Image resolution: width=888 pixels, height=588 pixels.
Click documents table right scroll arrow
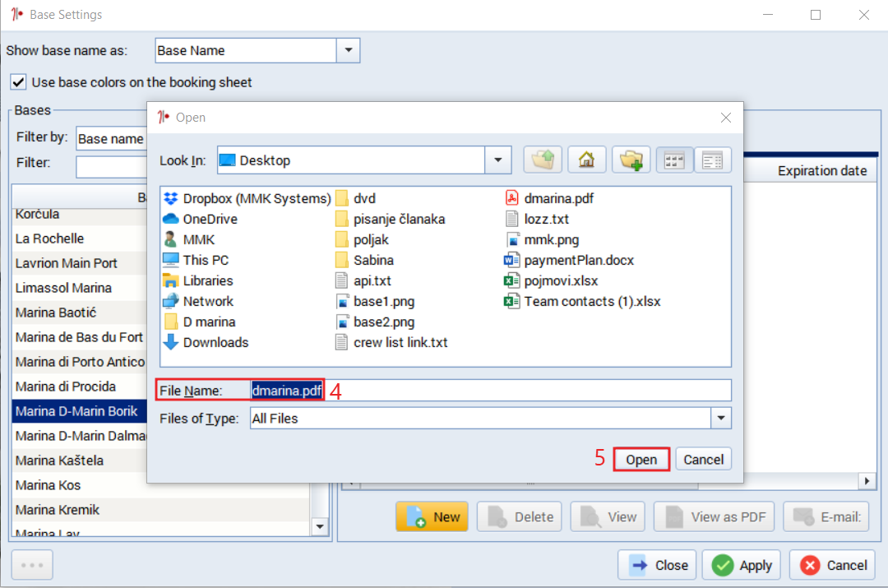[867, 482]
